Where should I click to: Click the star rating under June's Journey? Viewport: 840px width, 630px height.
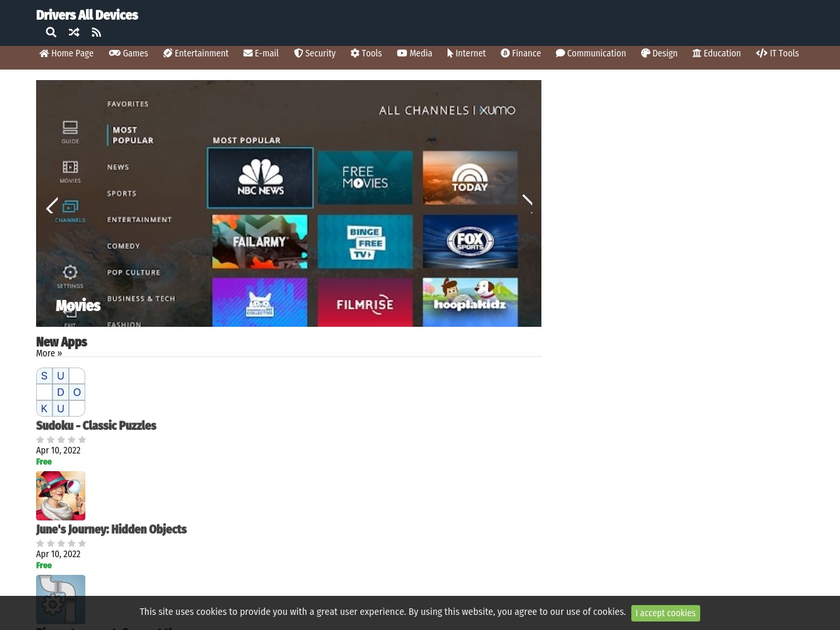point(61,543)
